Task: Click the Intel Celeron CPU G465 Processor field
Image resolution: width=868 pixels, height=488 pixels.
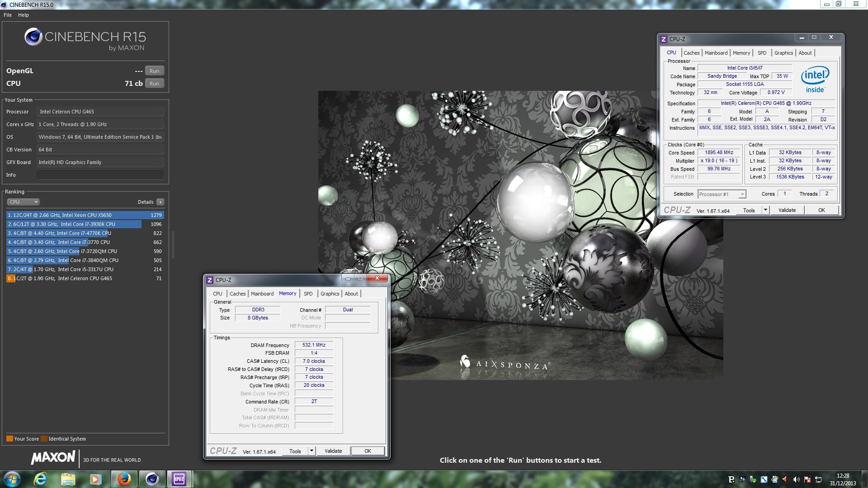Action: click(x=100, y=112)
